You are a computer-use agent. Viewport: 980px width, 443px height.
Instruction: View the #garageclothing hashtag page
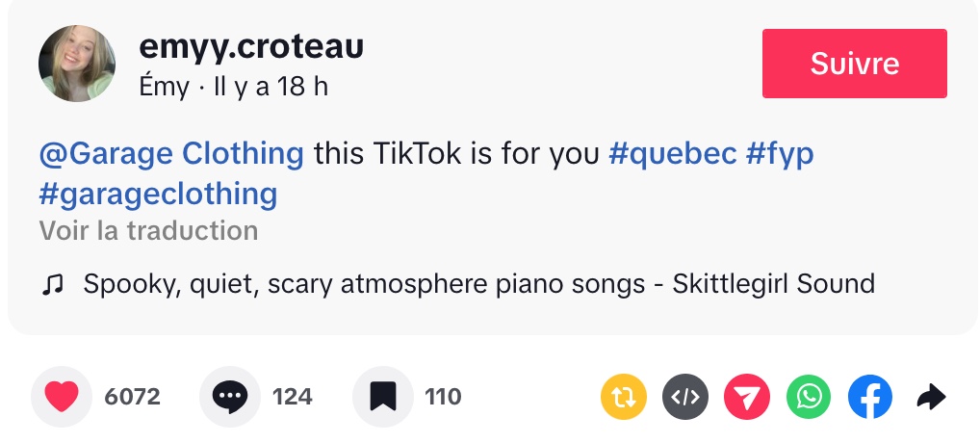(158, 194)
